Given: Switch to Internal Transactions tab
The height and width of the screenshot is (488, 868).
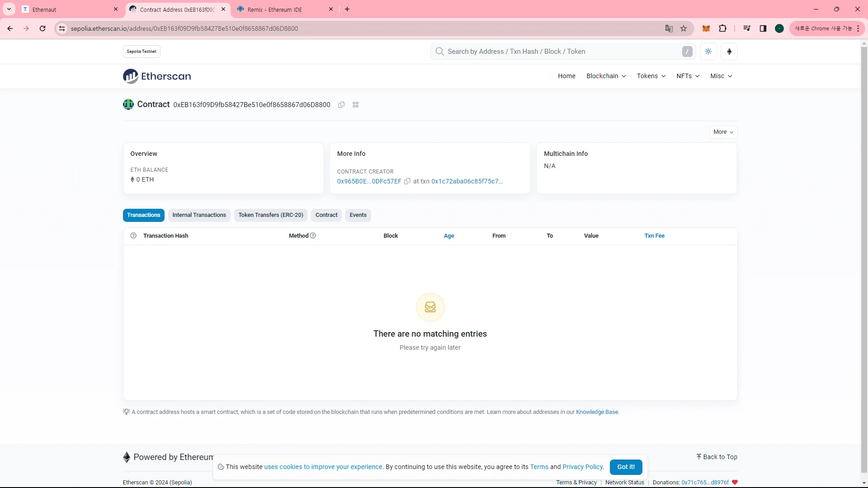Looking at the screenshot, I should point(199,215).
